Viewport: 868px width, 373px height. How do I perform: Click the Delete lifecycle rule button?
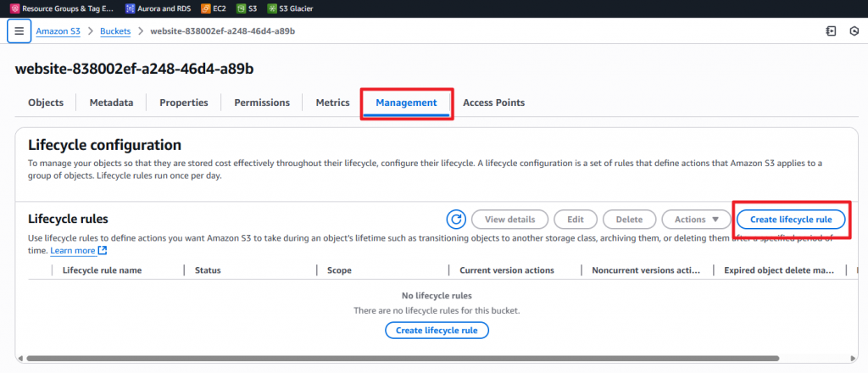(x=630, y=220)
